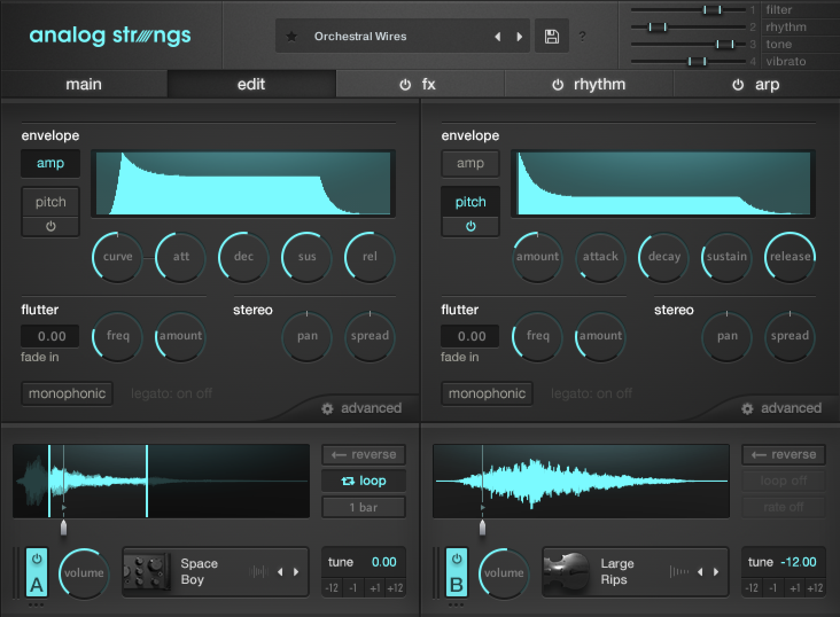Click the waveform preview icon beside Space Boy
840x617 pixels.
(259, 572)
